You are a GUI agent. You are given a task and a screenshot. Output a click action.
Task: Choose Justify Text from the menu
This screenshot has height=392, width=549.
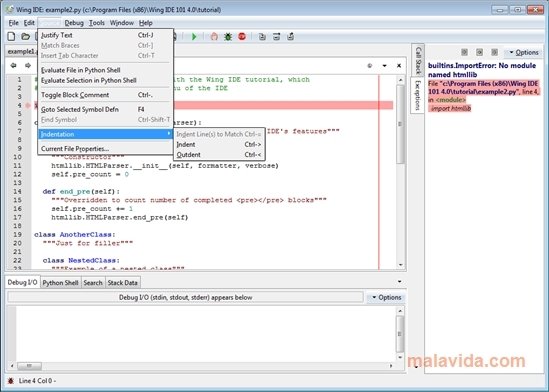(x=105, y=35)
